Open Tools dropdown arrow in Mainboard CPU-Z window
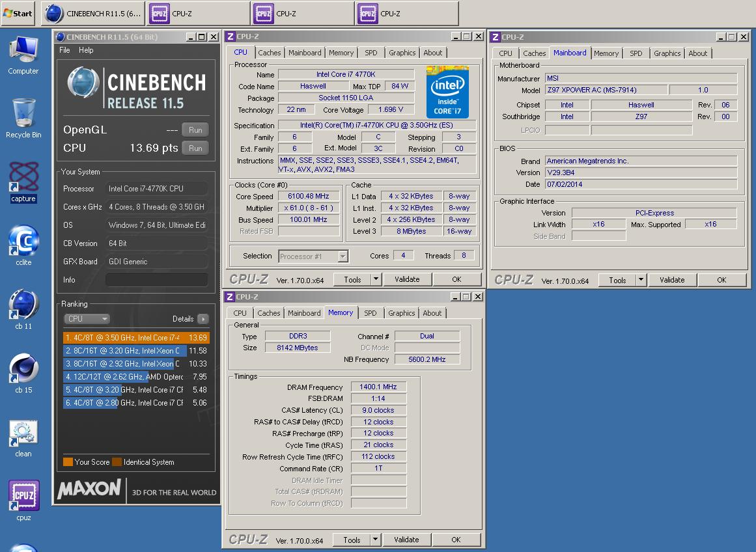Image resolution: width=756 pixels, height=552 pixels. coord(641,280)
